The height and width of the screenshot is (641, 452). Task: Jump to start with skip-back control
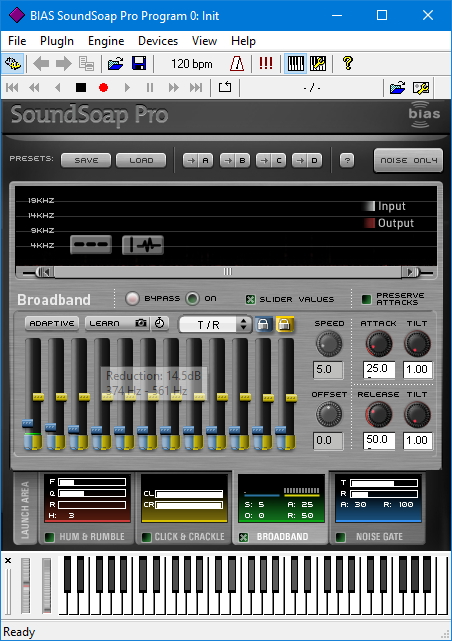(x=12, y=87)
